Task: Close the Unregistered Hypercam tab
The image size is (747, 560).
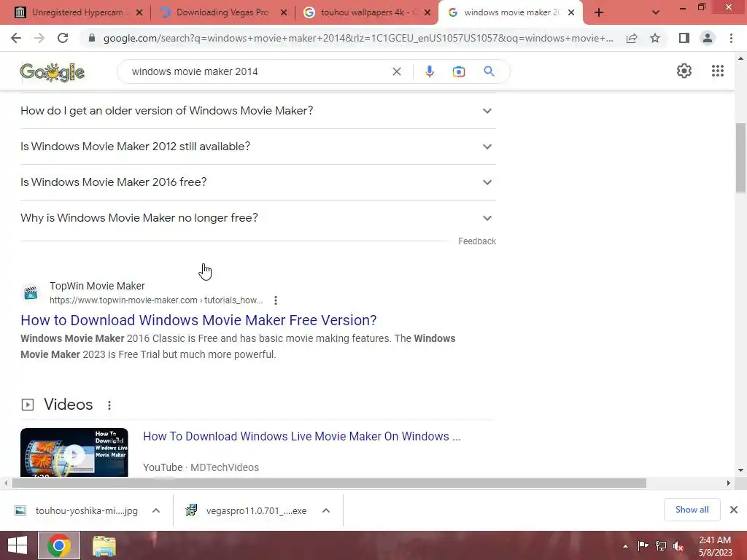Action: 139,13
